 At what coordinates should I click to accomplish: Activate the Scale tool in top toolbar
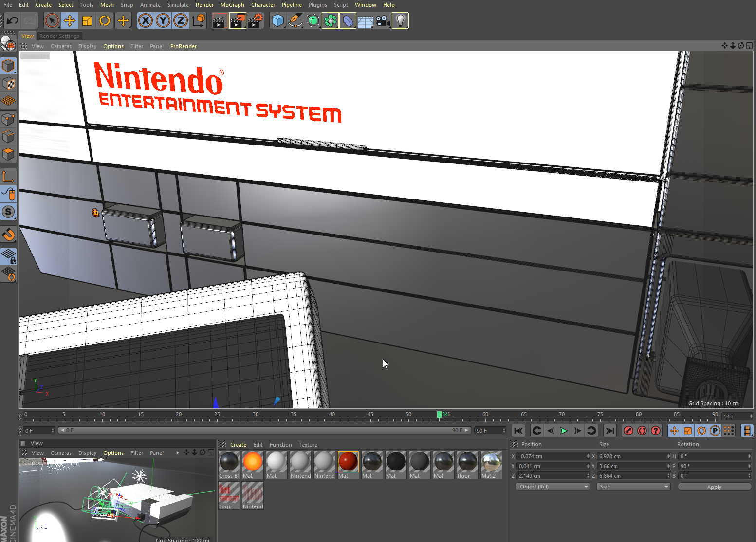87,21
